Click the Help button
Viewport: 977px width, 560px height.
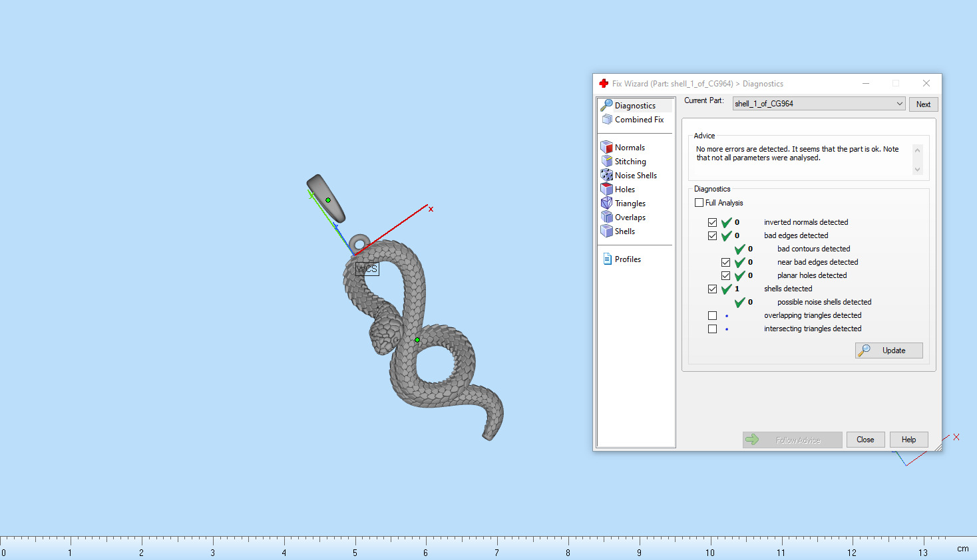click(908, 440)
